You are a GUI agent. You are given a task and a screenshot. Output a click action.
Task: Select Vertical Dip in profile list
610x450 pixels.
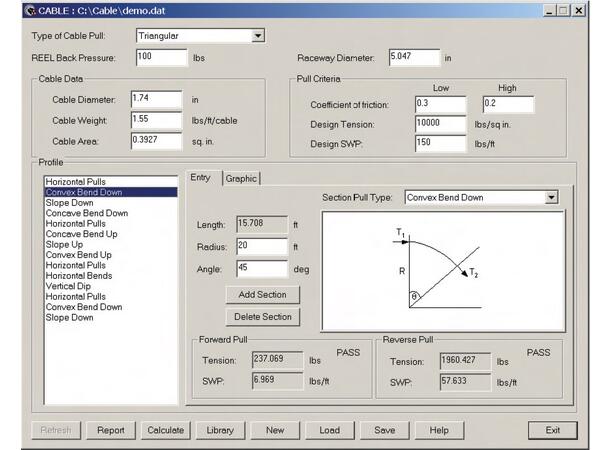[111, 286]
